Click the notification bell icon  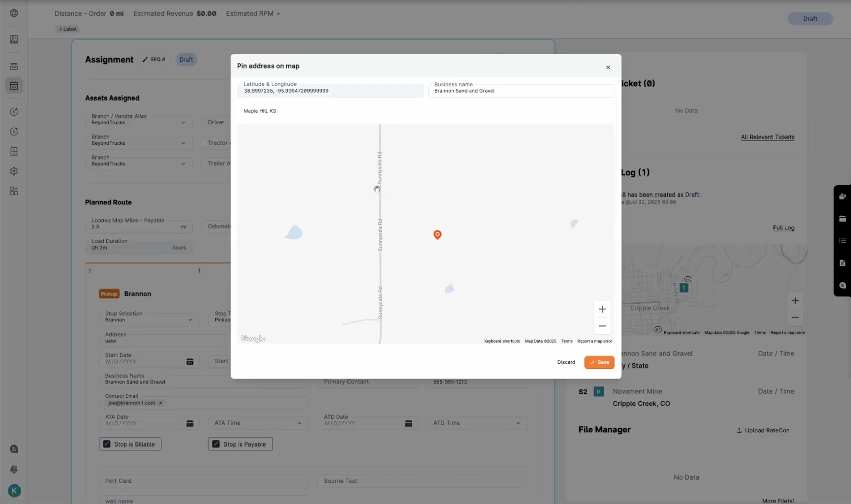click(14, 469)
